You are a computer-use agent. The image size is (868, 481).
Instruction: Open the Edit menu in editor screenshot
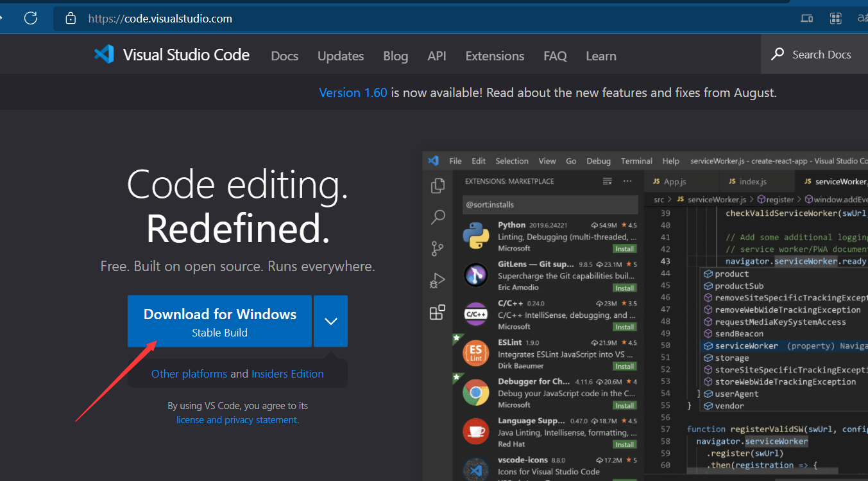point(479,161)
